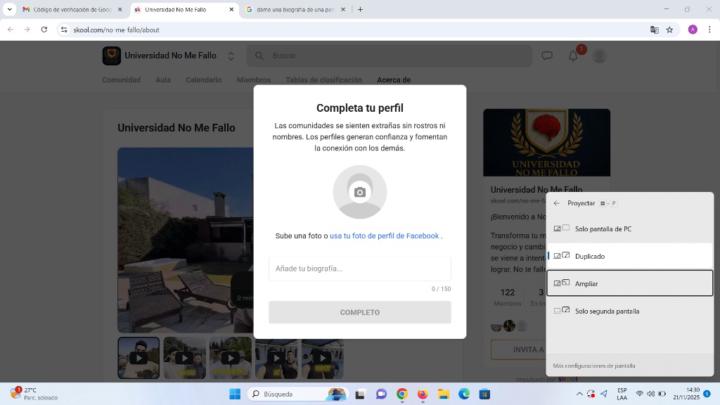Open the translate page icon
Viewport: 720px width, 405px height.
pyautogui.click(x=654, y=30)
